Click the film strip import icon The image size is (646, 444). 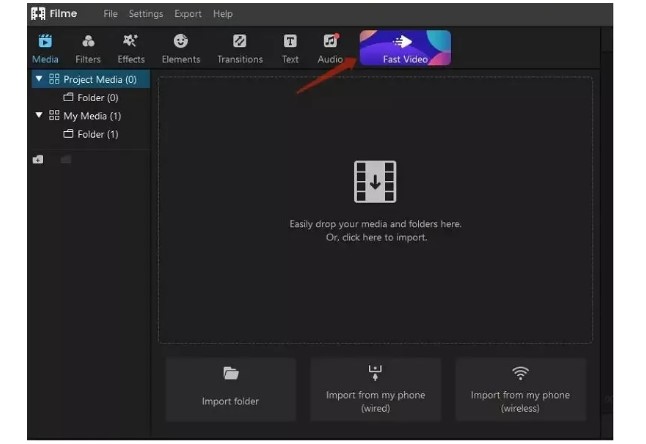[x=375, y=182]
